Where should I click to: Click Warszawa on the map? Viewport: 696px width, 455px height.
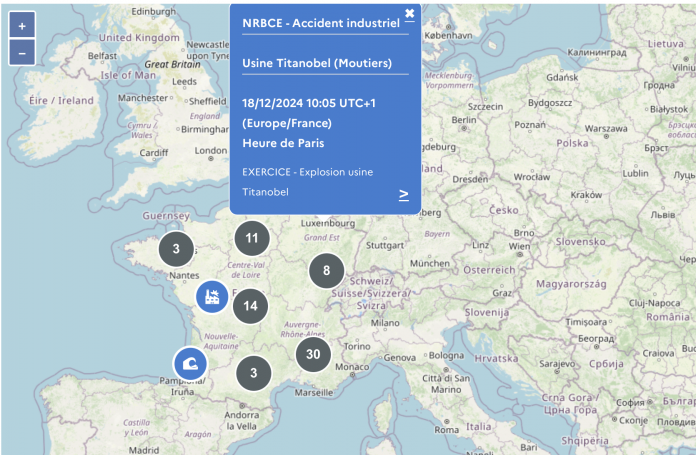[x=606, y=129]
